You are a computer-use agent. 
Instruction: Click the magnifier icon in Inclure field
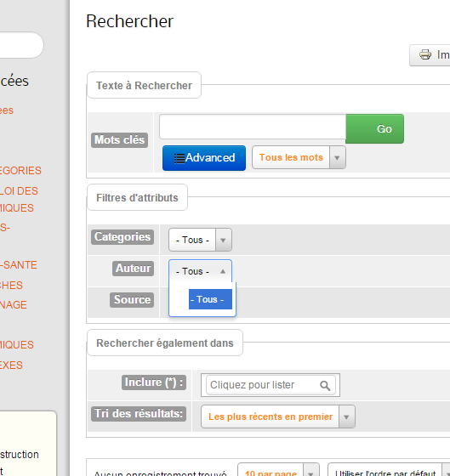pos(325,386)
